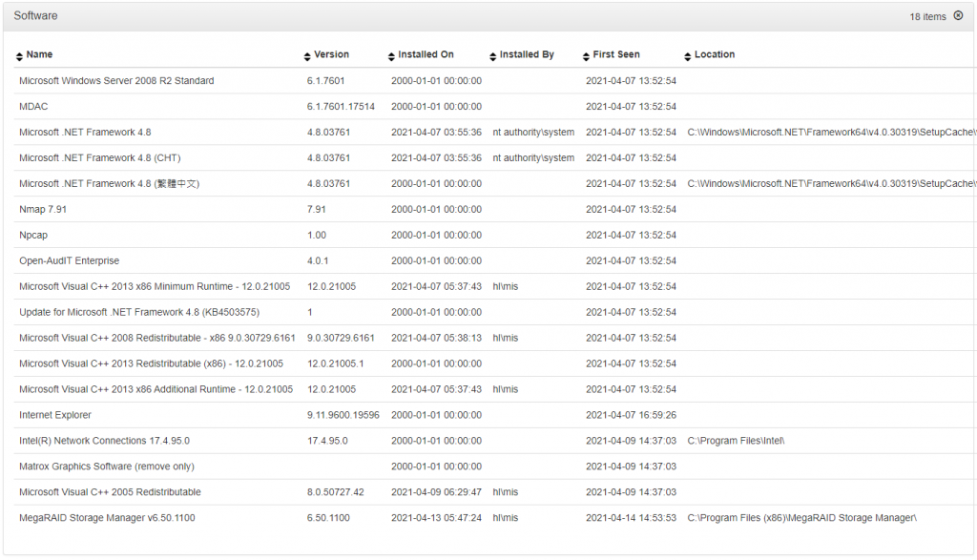Click installed date 2021-04-09 06:29:47

coord(436,492)
